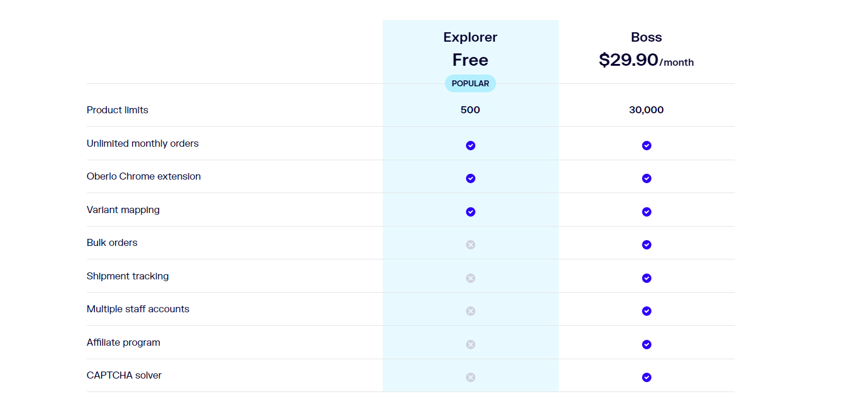The width and height of the screenshot is (868, 405).
Task: Click Explorer gray X for CAPTCHA solver
Action: [471, 377]
